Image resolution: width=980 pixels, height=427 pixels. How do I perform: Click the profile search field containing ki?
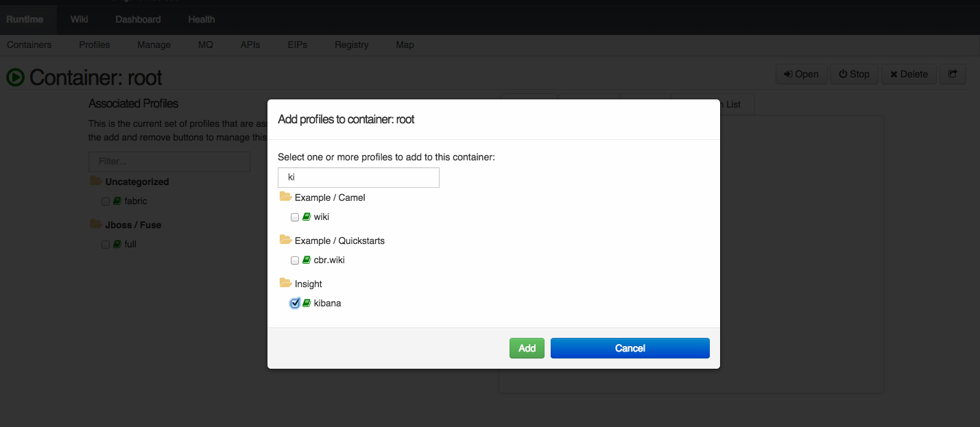click(x=358, y=177)
